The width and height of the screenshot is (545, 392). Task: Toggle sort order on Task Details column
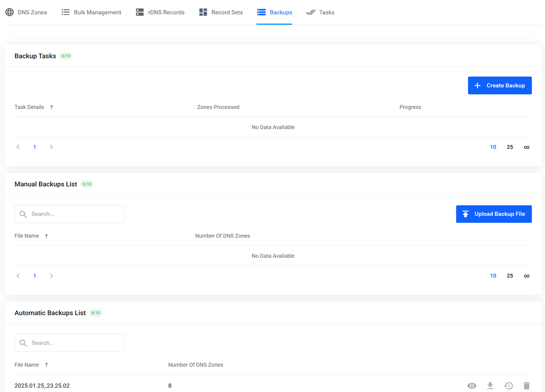pyautogui.click(x=51, y=107)
